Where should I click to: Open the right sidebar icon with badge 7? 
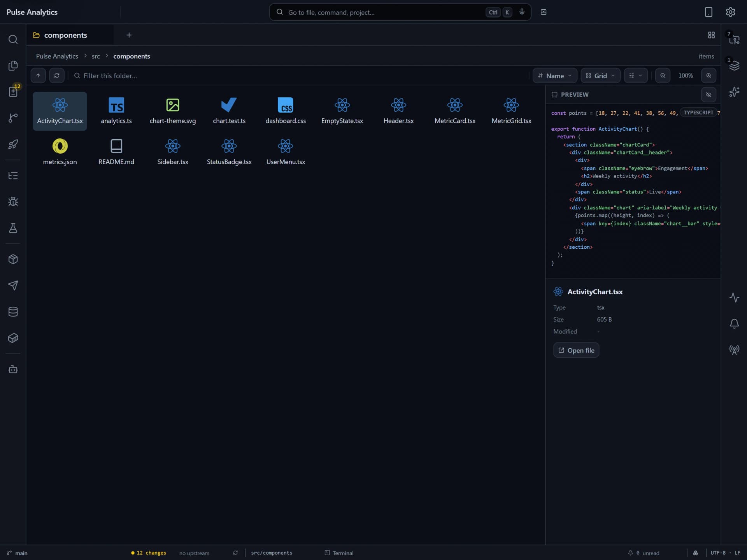[734, 39]
